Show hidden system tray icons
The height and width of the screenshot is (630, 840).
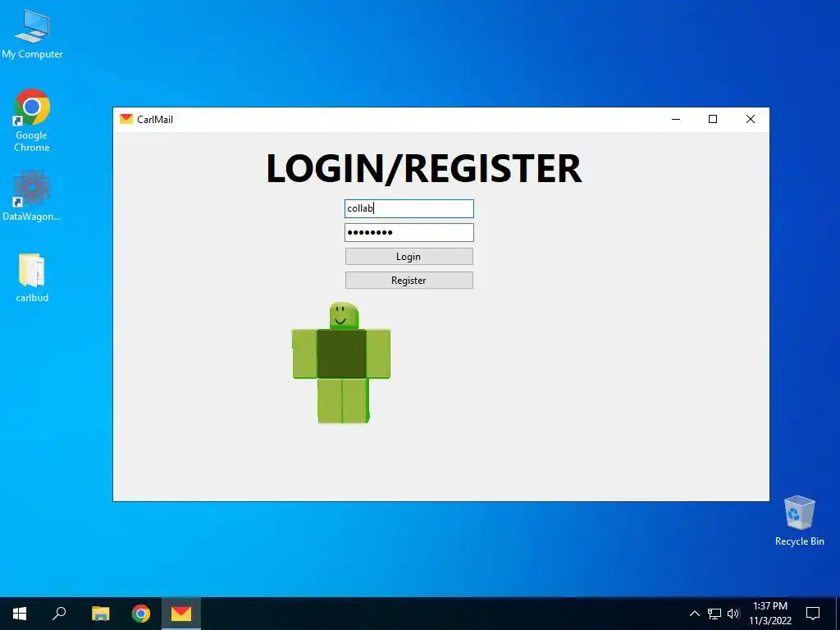pyautogui.click(x=694, y=614)
